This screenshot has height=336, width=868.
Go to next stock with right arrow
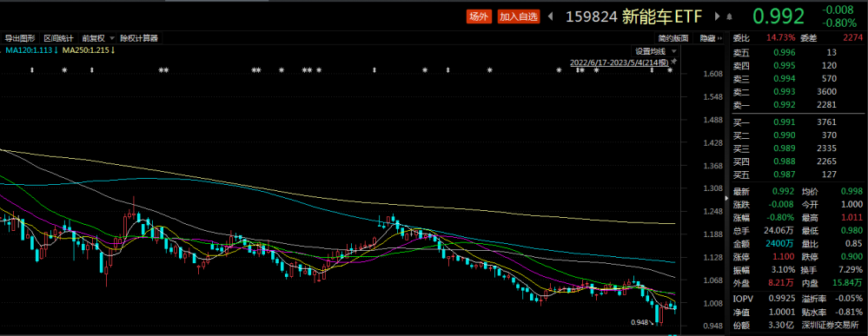point(718,16)
